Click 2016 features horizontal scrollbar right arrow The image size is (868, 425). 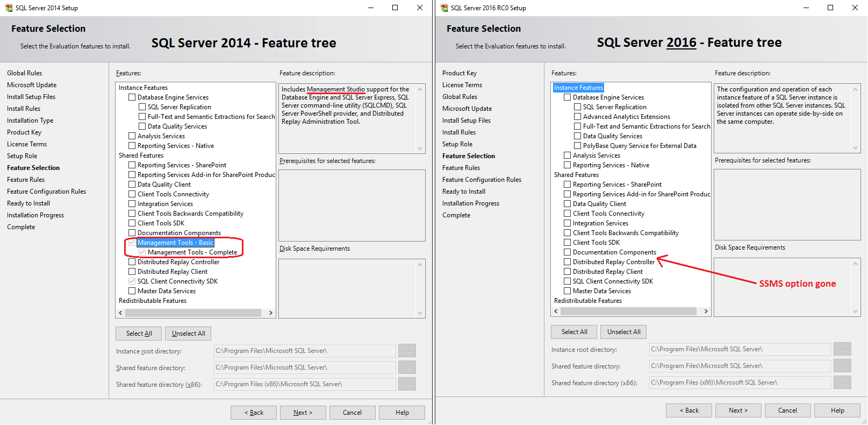tap(706, 311)
